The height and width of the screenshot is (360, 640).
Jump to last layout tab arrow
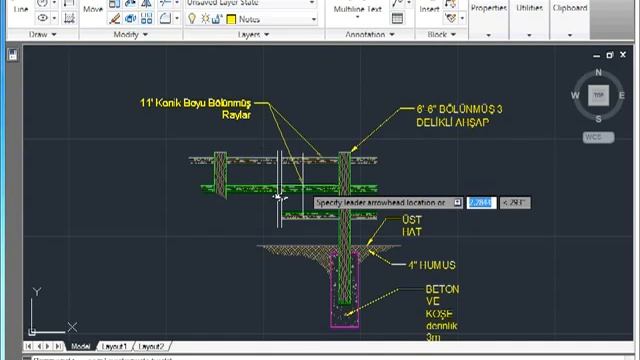pos(58,346)
